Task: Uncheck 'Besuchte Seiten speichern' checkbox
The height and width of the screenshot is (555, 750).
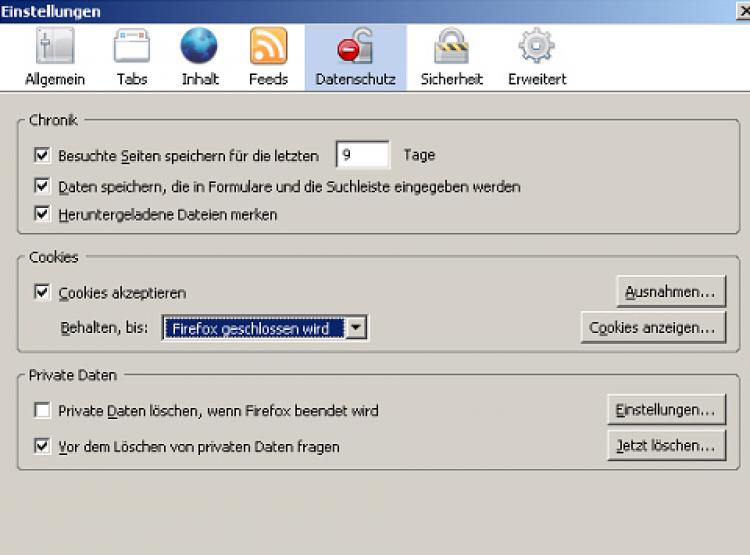Action: pyautogui.click(x=42, y=155)
